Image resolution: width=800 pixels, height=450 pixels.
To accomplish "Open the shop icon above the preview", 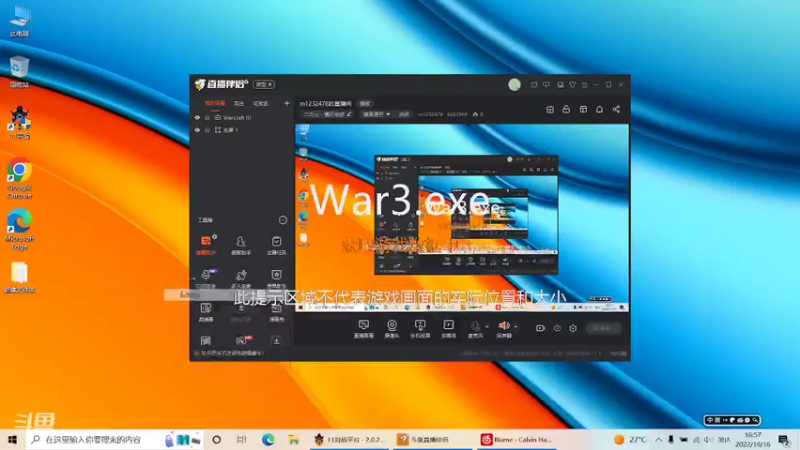I will 550,110.
